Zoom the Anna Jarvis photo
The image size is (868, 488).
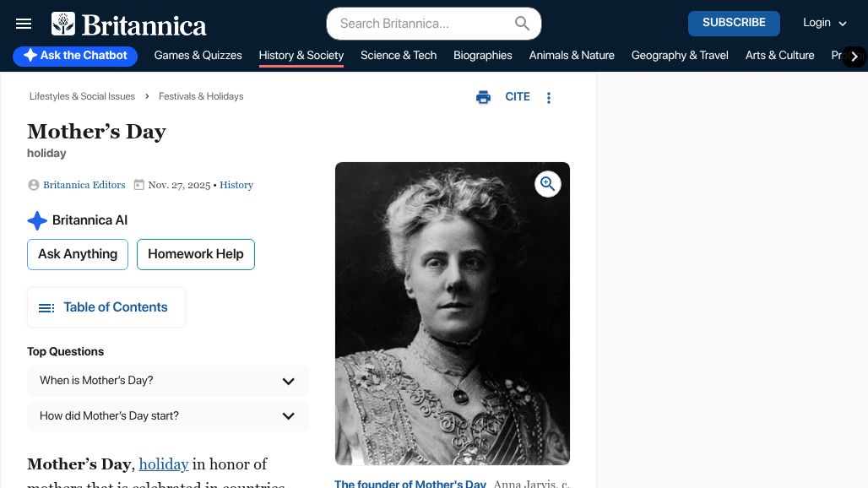tap(548, 184)
